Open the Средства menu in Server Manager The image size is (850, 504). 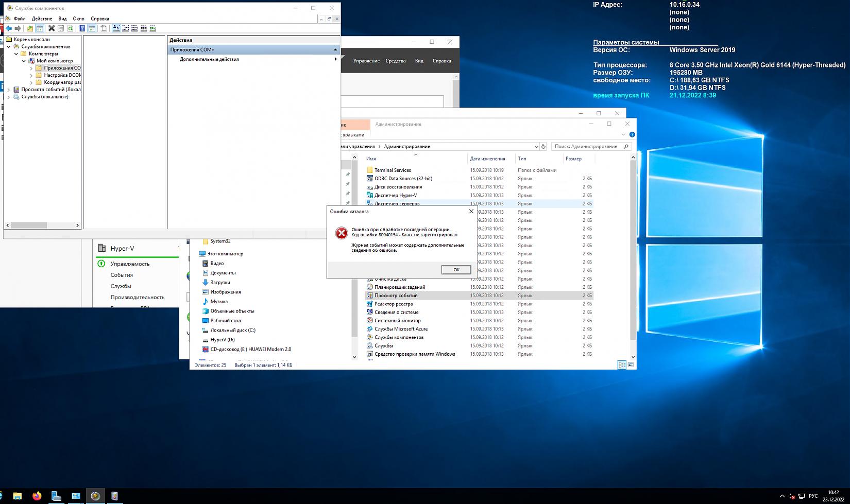395,61
